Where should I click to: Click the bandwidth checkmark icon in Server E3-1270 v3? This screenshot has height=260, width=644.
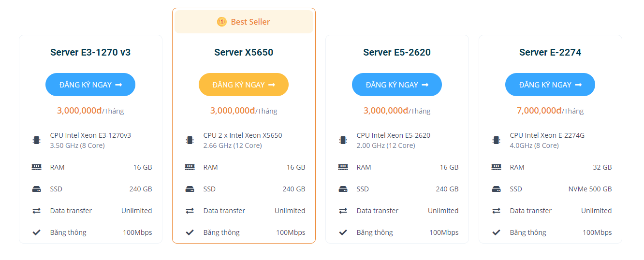coord(36,232)
